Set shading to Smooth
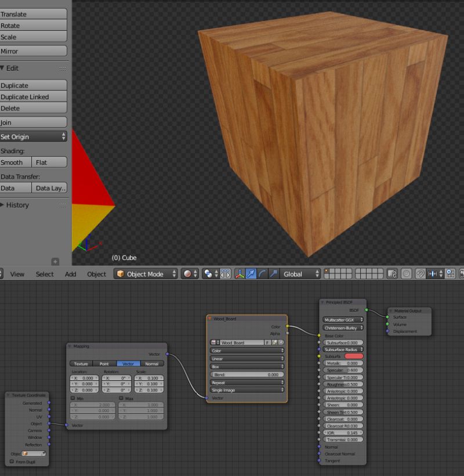This screenshot has height=476, width=464. tap(15, 162)
